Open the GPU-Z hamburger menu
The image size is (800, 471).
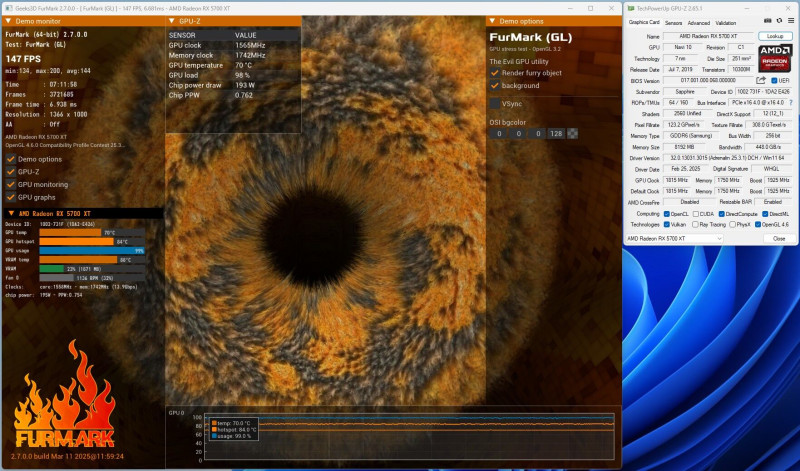click(x=791, y=21)
